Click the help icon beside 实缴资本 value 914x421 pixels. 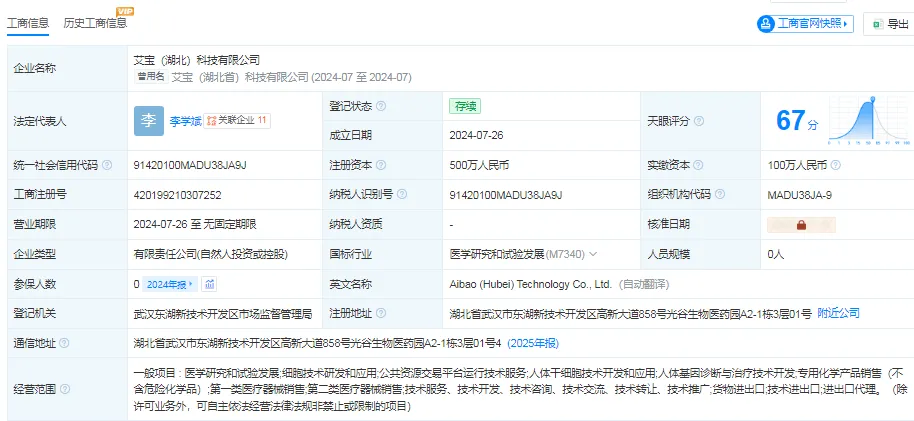[x=835, y=165]
